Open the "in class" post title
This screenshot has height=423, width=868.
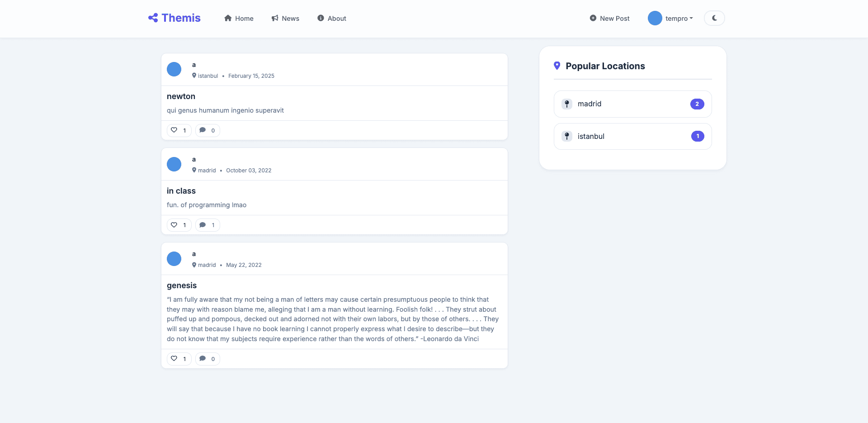(x=181, y=191)
